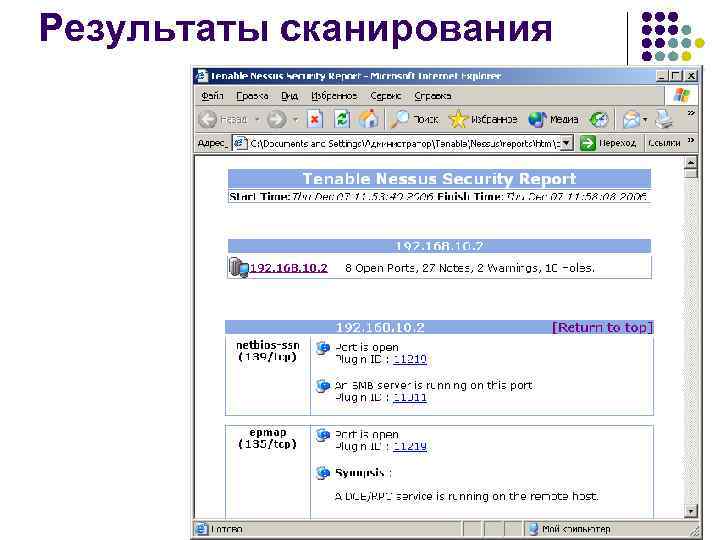This screenshot has height=540, width=720.
Task: Click the info icon next to epmap 'Port is open'
Action: (x=323, y=434)
